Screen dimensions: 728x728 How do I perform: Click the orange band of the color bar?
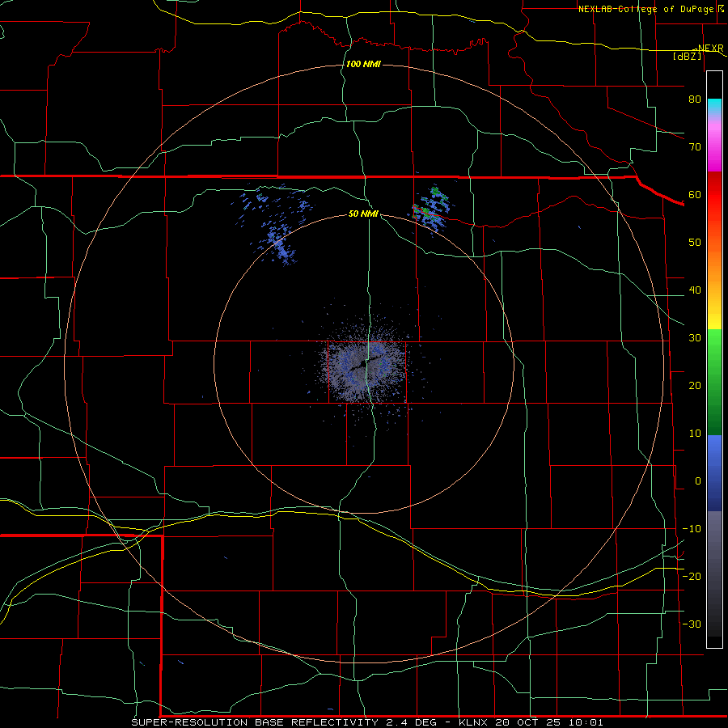[714, 262]
